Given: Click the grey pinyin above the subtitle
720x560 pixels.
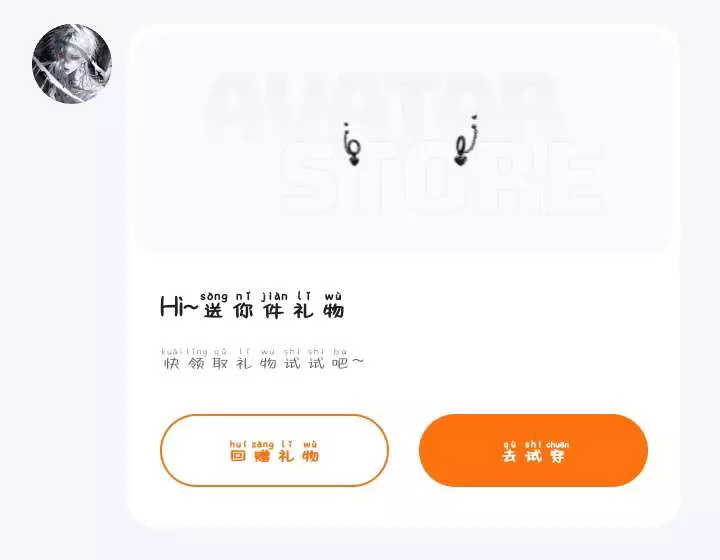Looking at the screenshot, I should 254,352.
